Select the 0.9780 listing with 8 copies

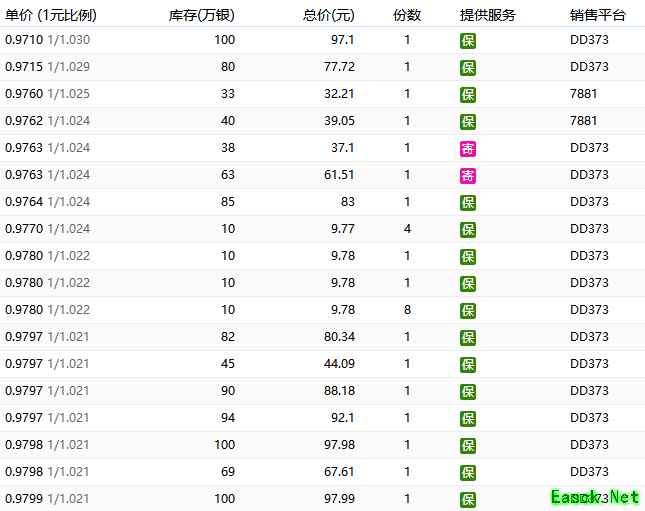[x=23, y=310]
